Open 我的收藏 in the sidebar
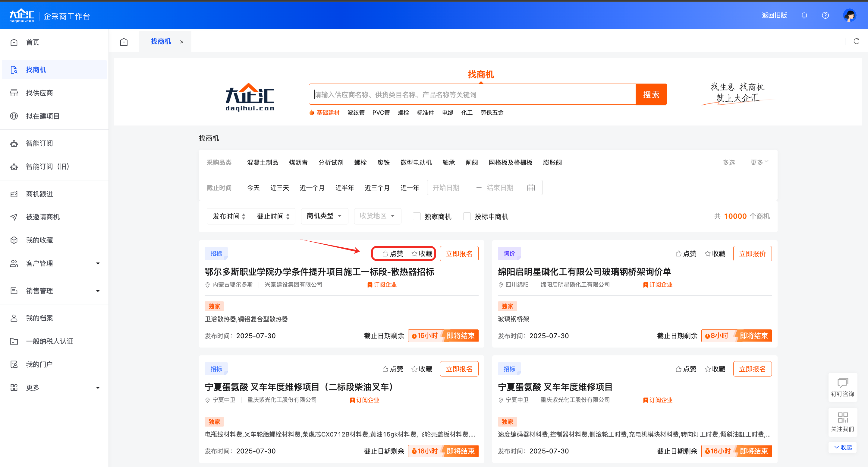This screenshot has width=868, height=467. coord(54,240)
